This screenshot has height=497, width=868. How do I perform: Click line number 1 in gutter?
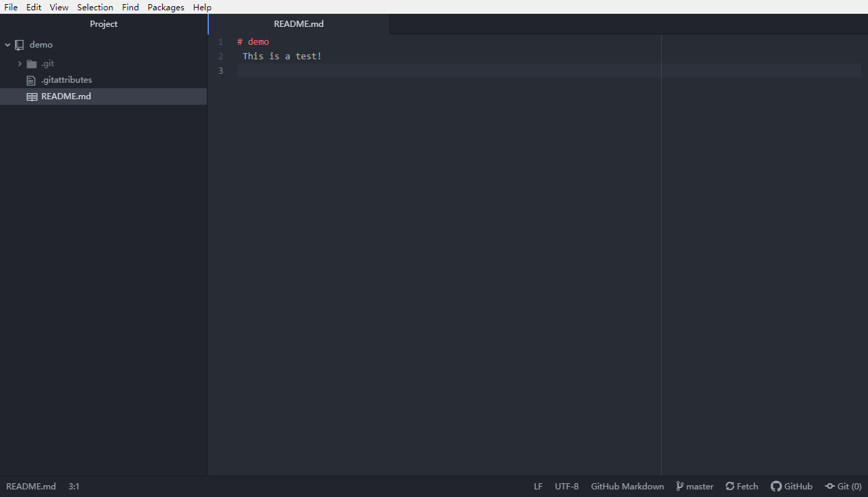coord(221,42)
